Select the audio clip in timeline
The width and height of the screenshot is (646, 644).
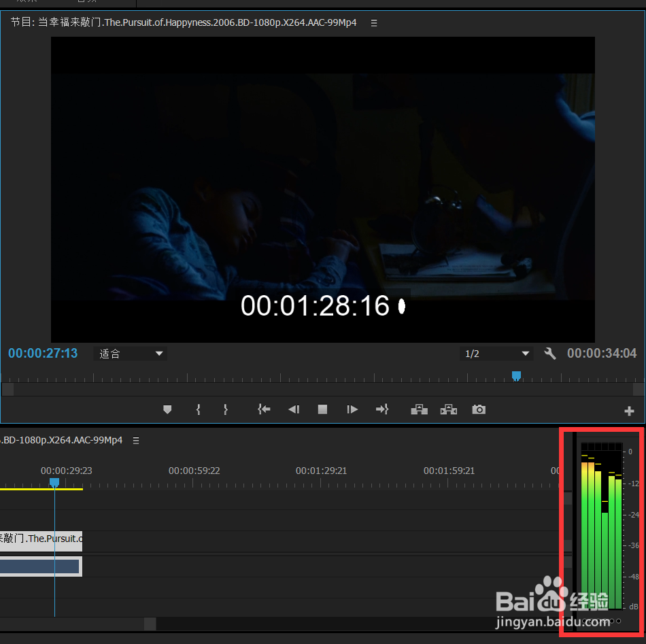pos(41,566)
